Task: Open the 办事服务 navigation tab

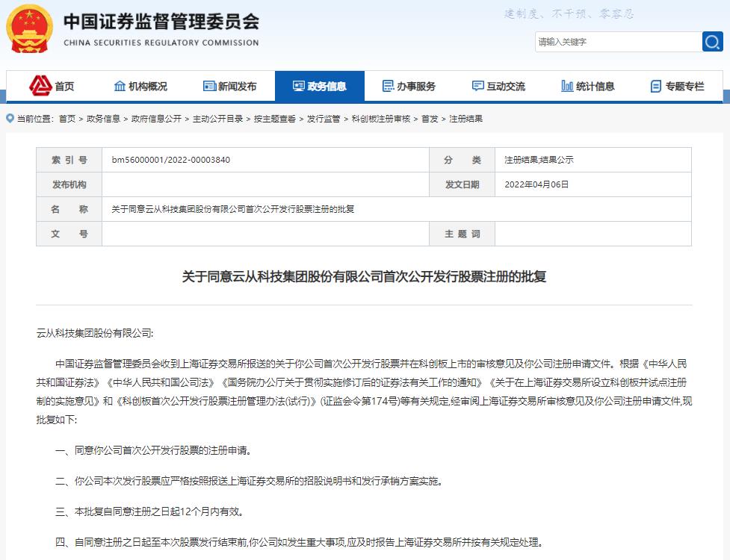Action: point(409,86)
